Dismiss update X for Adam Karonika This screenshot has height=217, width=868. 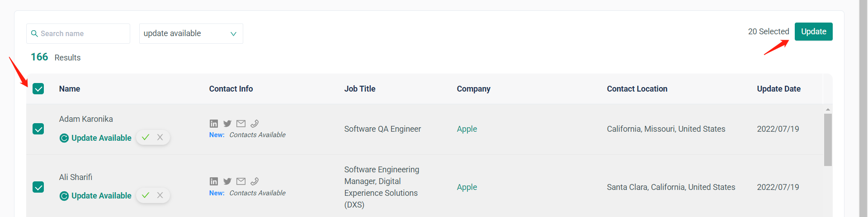[x=160, y=138]
